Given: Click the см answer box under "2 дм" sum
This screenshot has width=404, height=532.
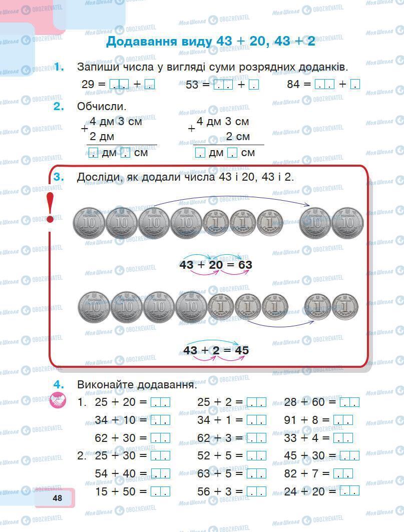Looking at the screenshot, I should [126, 153].
